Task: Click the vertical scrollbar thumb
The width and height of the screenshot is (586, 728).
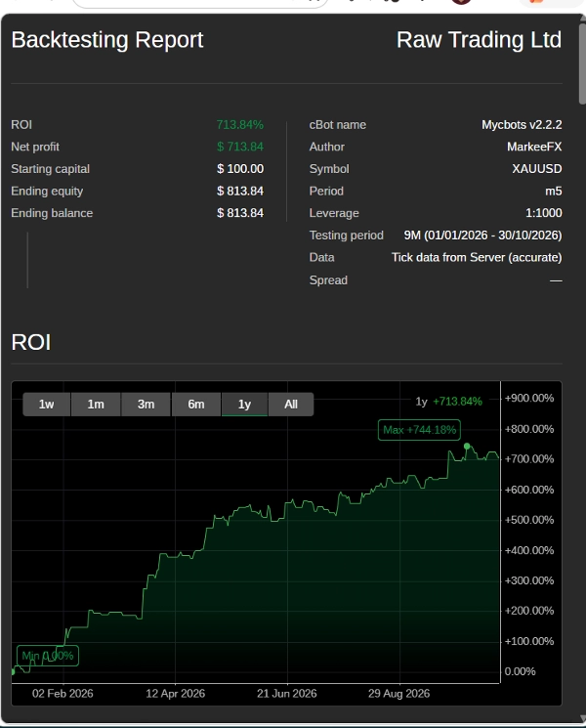Action: point(582,64)
